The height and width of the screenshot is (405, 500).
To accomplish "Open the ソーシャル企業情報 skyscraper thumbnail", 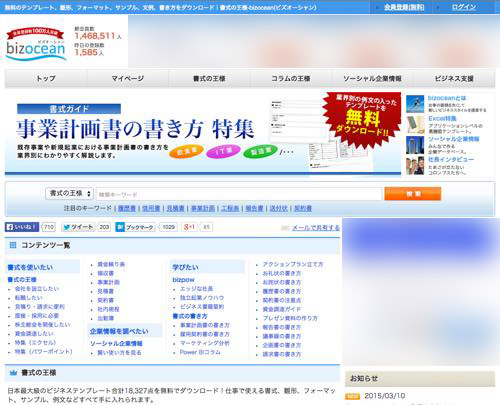I will 415,145.
